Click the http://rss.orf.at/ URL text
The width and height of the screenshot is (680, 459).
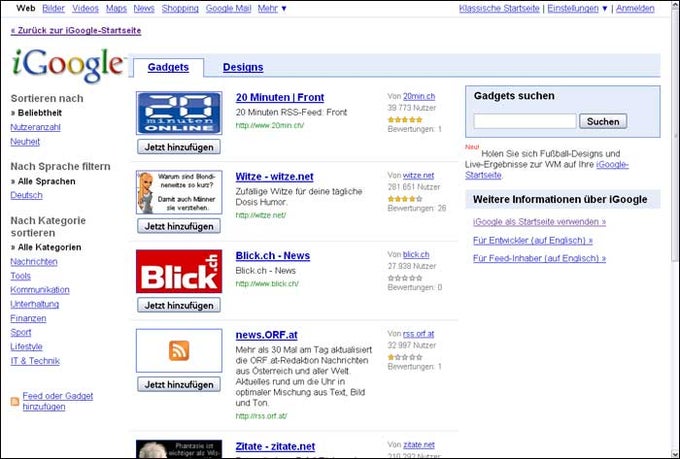tap(262, 416)
